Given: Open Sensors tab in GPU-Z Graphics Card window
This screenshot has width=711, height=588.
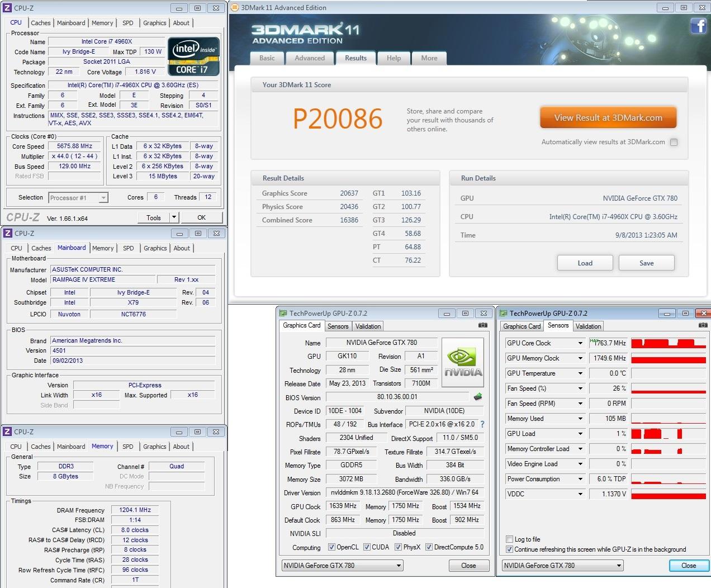Looking at the screenshot, I should click(338, 326).
